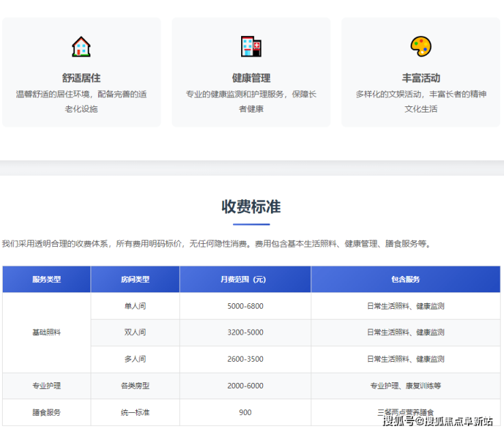The height and width of the screenshot is (432, 504).
Task: Select the 膳食服务 row label
Action: tap(46, 412)
